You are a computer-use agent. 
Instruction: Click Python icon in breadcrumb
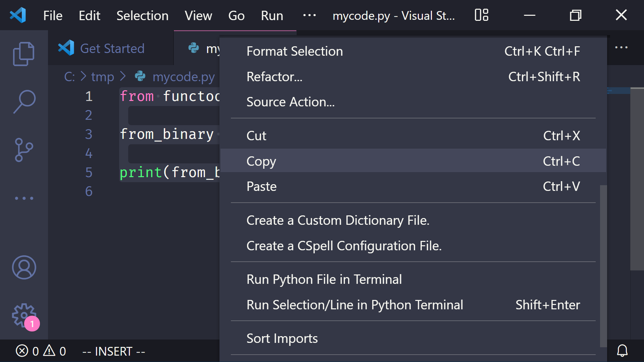tap(140, 76)
